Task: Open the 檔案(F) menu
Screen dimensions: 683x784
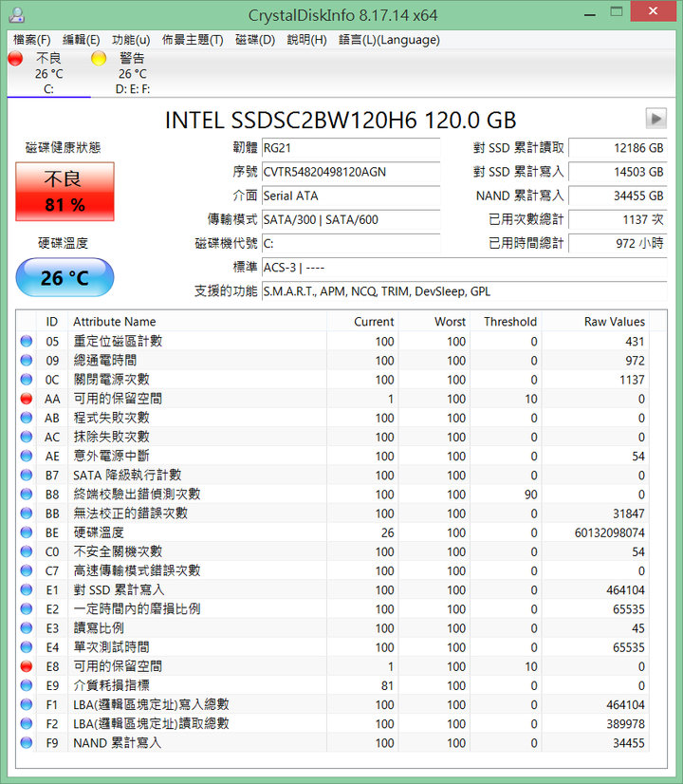Action: (31, 40)
